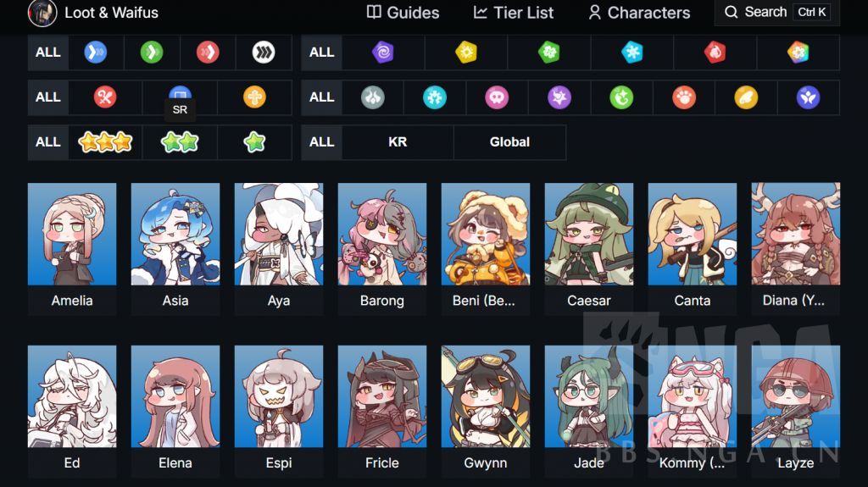Select the cyan snowflake element filter
The height and width of the screenshot is (487, 868).
click(632, 53)
